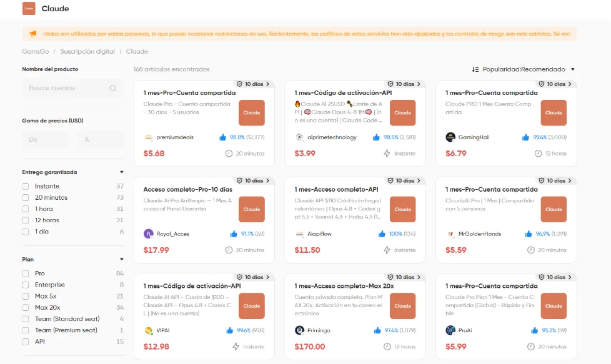Select the 12 horas delivery checkbox
The height and width of the screenshot is (364, 611).
[26, 220]
